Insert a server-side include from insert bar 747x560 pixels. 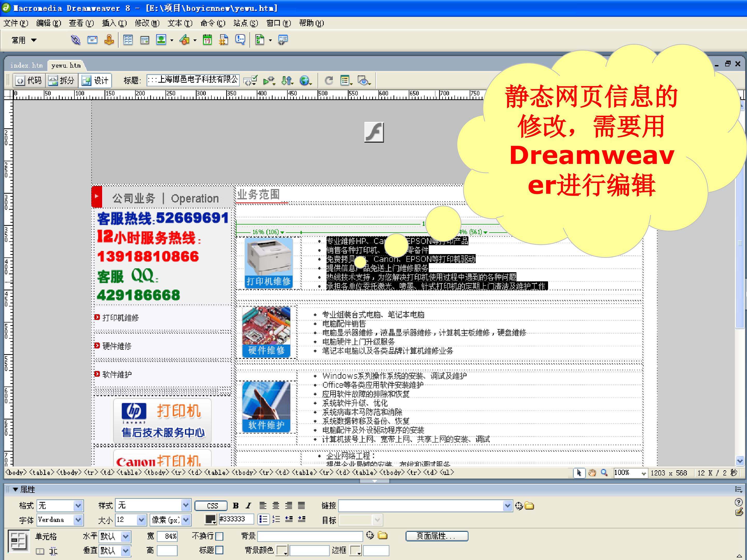tap(224, 40)
